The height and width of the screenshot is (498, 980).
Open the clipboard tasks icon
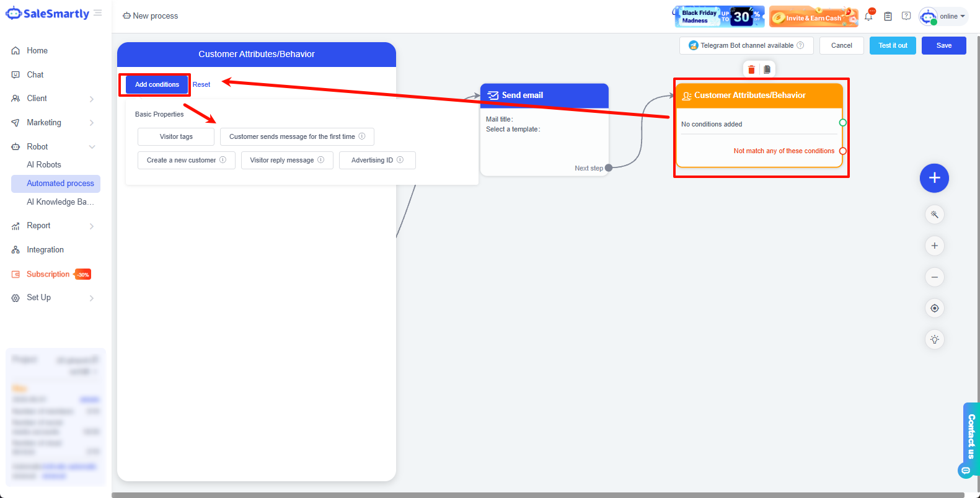coord(888,16)
